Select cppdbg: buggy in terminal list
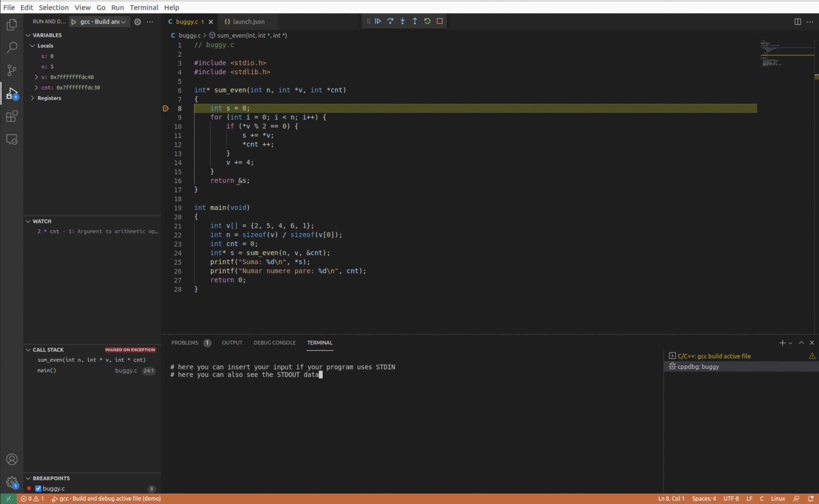The height and width of the screenshot is (504, 819). coord(698,366)
